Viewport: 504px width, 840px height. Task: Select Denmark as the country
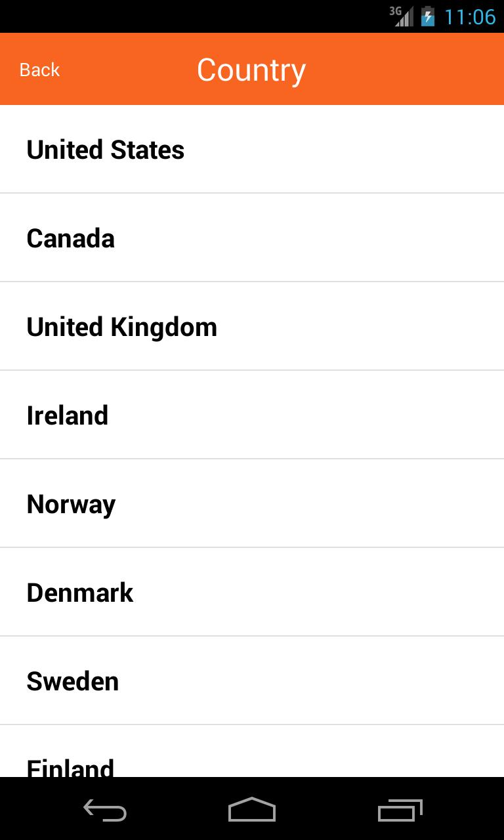tap(79, 593)
